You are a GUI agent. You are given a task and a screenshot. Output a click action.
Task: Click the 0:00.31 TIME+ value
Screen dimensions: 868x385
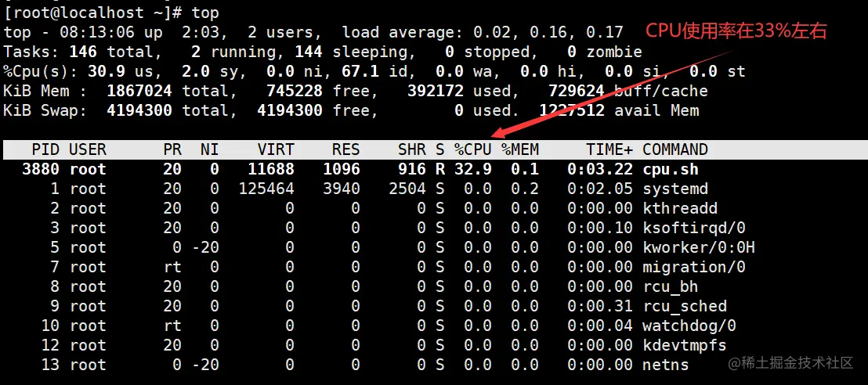point(599,306)
